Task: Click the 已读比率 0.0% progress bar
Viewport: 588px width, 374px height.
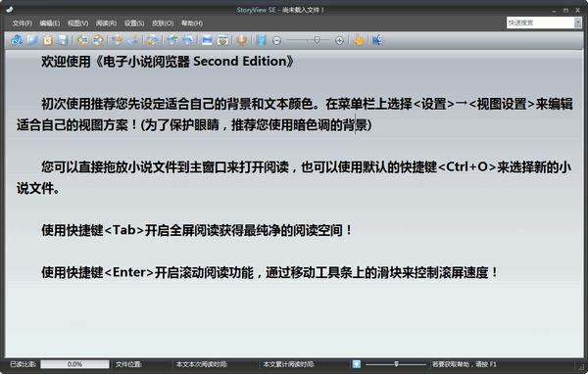Action: coord(75,364)
